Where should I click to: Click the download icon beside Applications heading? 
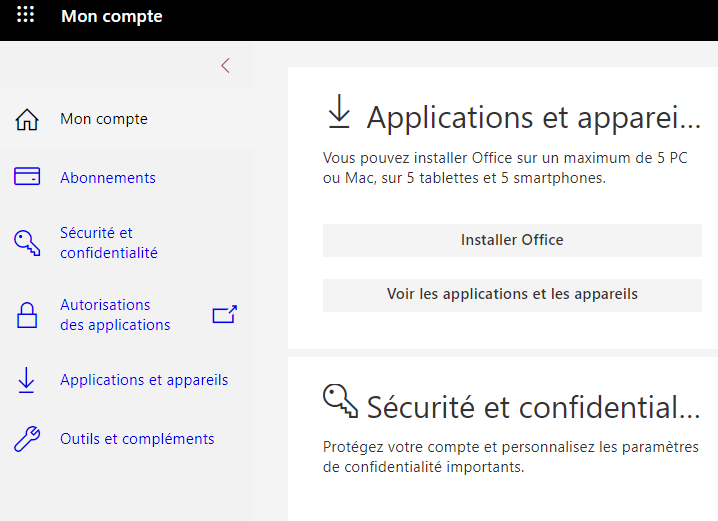[x=339, y=113]
